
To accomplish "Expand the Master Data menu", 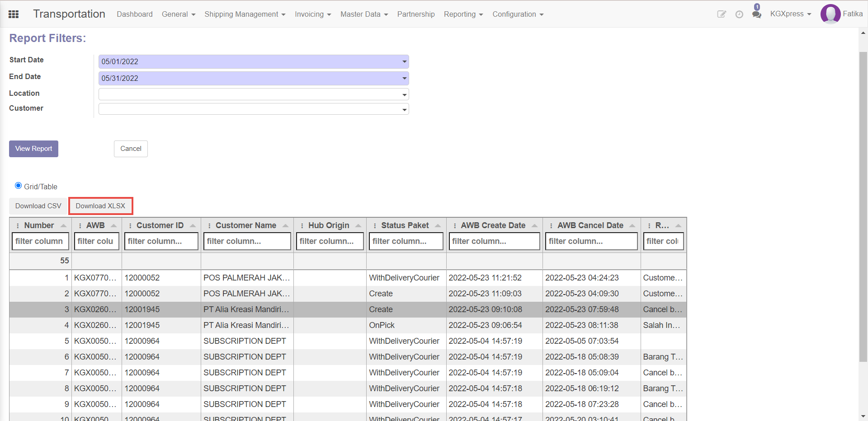I will coord(364,14).
